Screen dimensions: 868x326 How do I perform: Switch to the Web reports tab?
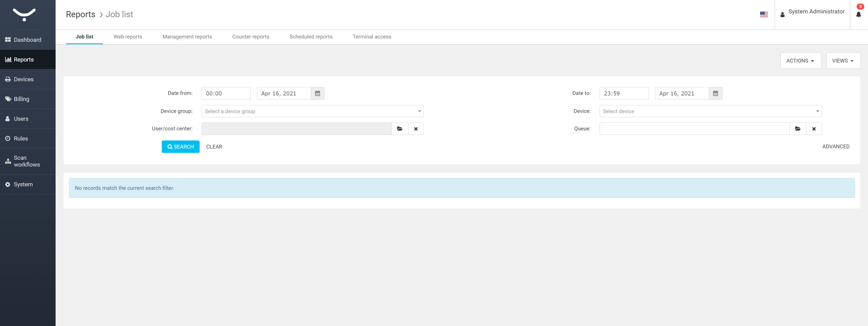coord(127,37)
